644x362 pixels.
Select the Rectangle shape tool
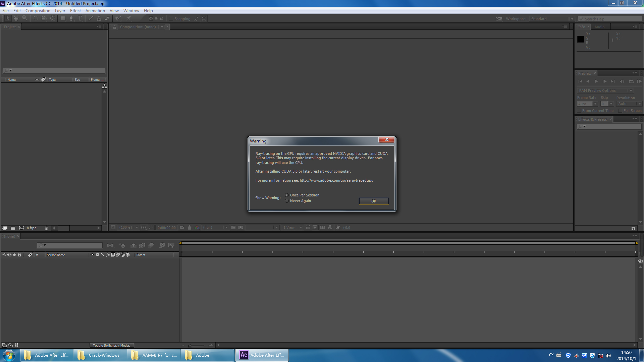63,18
